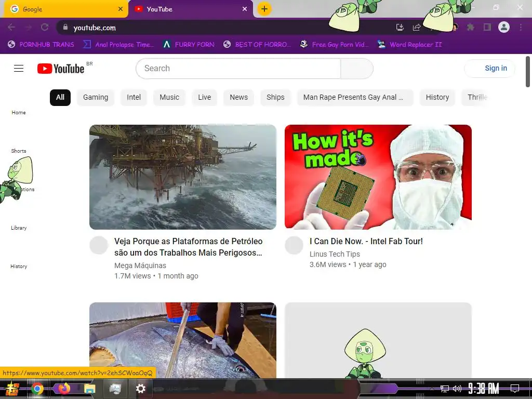
Task: Show hidden tray icons chevron
Action: (x=432, y=389)
